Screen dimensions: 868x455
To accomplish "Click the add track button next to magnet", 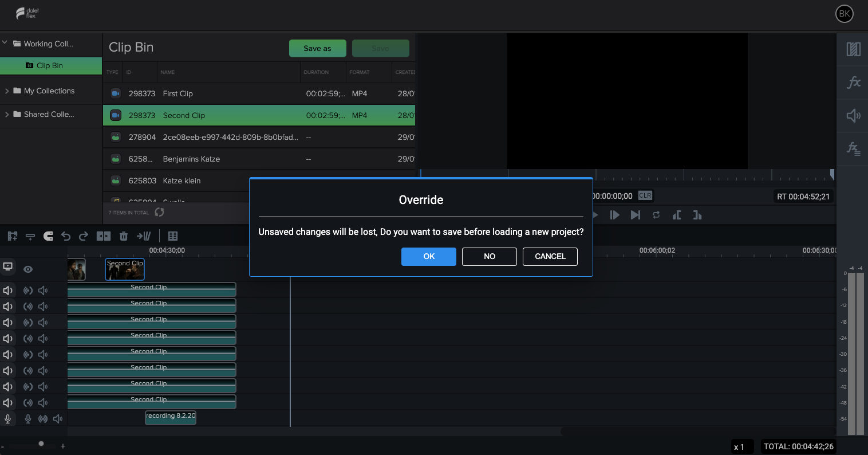I will (x=30, y=236).
